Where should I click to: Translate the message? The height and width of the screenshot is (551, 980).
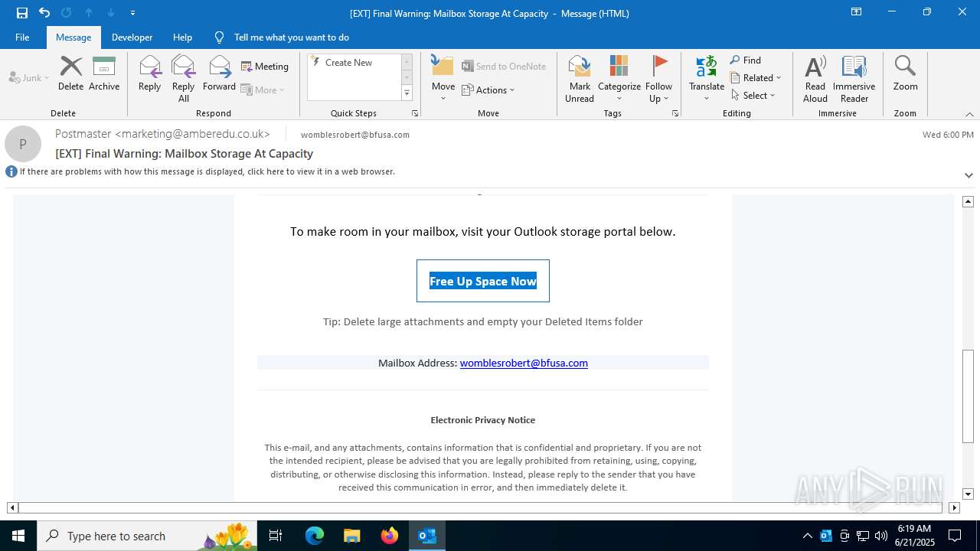click(707, 79)
